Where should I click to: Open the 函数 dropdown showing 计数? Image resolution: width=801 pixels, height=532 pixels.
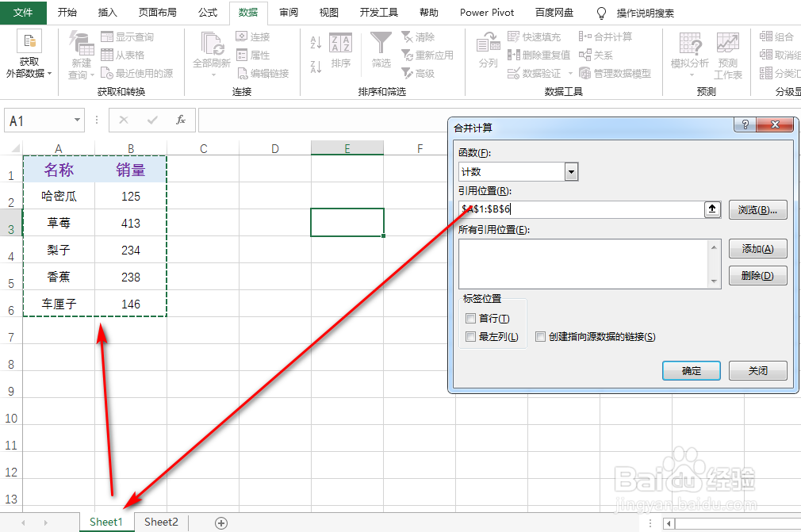coord(573,171)
